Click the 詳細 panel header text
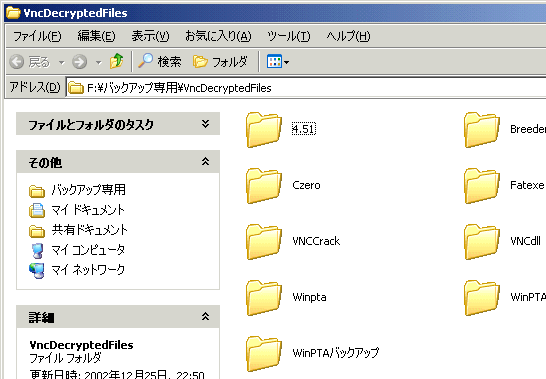This screenshot has width=546, height=379. pos(41,317)
